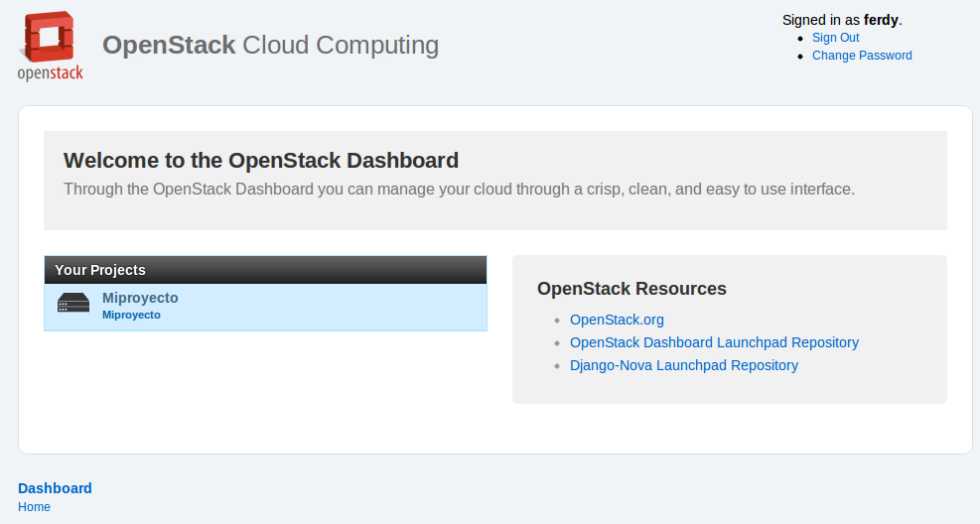Image resolution: width=980 pixels, height=524 pixels.
Task: Select the highlighted Miproyecto project row
Action: pyautogui.click(x=266, y=308)
